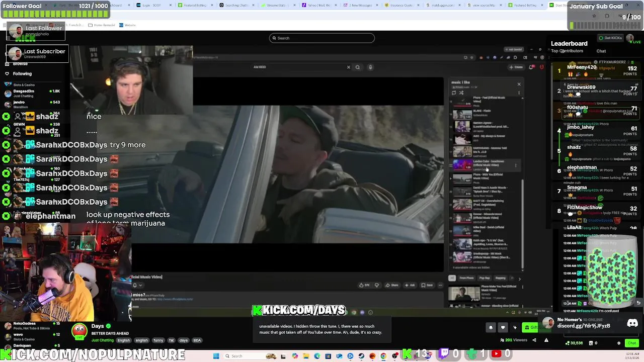Image resolution: width=644 pixels, height=362 pixels.
Task: Report stream with warning triangle icon
Action: click(546, 340)
